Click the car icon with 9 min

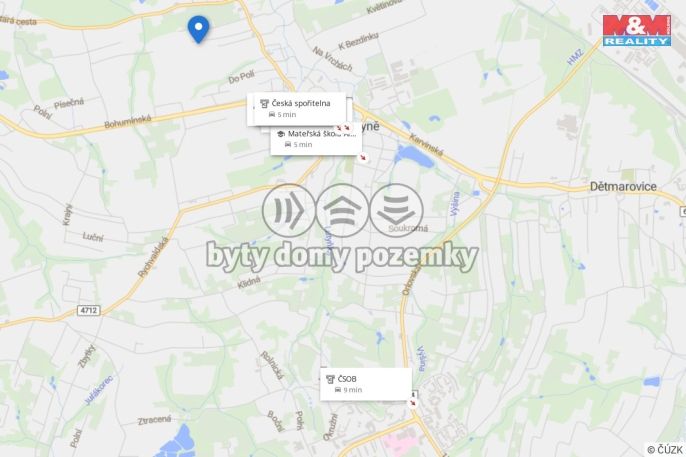(x=338, y=390)
